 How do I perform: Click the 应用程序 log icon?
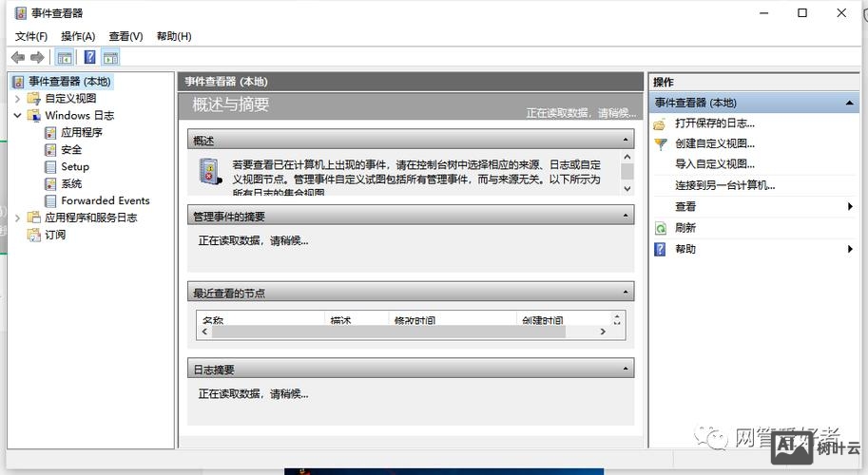[50, 133]
